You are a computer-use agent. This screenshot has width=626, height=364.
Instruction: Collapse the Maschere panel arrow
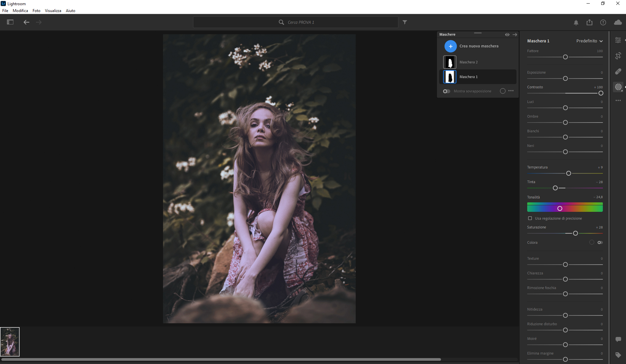point(515,35)
